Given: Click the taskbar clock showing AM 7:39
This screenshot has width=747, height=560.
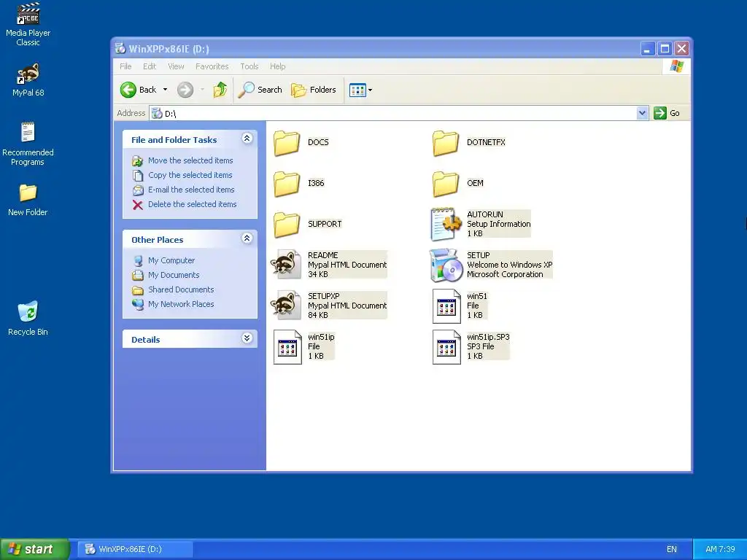Looking at the screenshot, I should (x=720, y=550).
